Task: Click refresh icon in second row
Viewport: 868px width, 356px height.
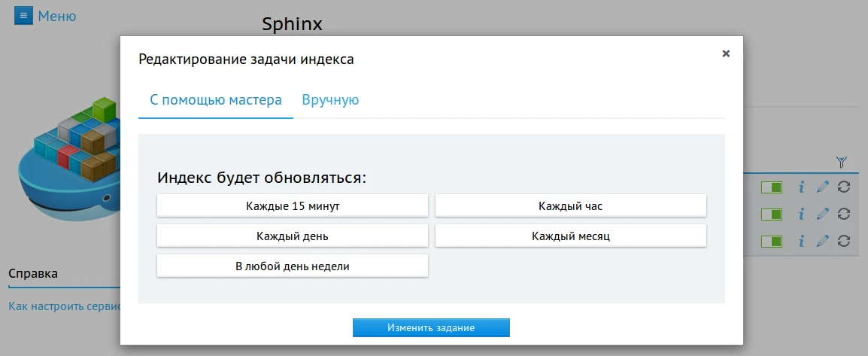Action: [844, 214]
